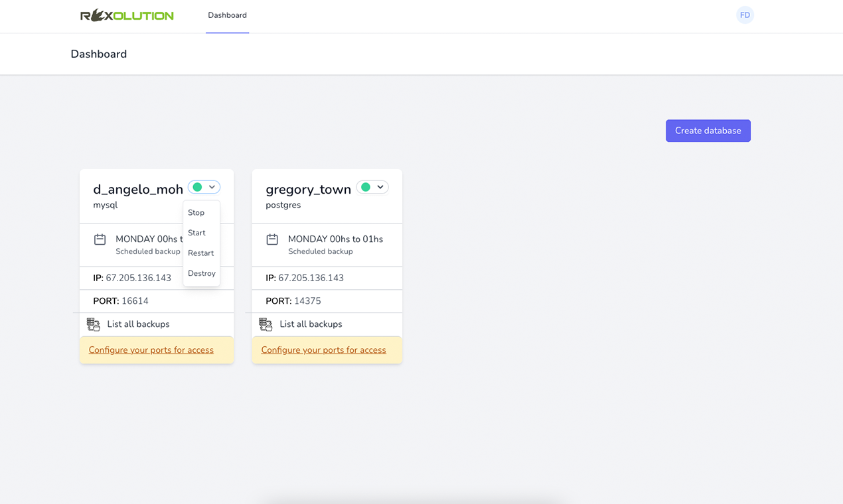Click the Dashboard page heading
This screenshot has width=843, height=504.
tap(99, 54)
